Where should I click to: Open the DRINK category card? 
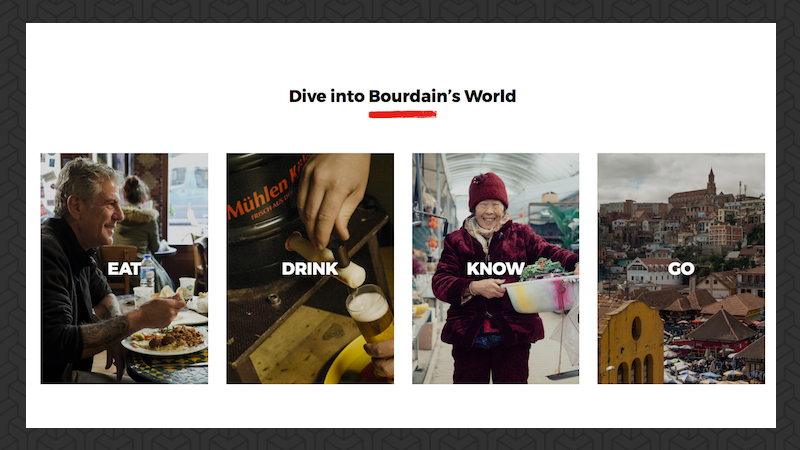click(x=310, y=268)
